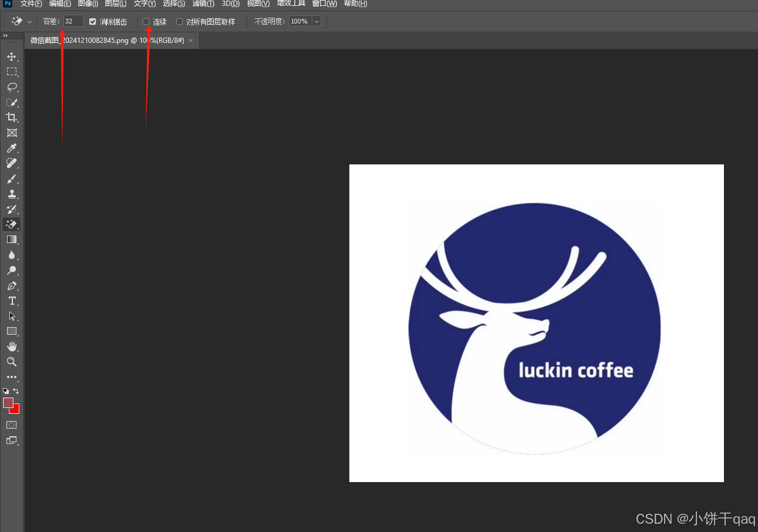758x532 pixels.
Task: Select the Hand tool
Action: (11, 346)
